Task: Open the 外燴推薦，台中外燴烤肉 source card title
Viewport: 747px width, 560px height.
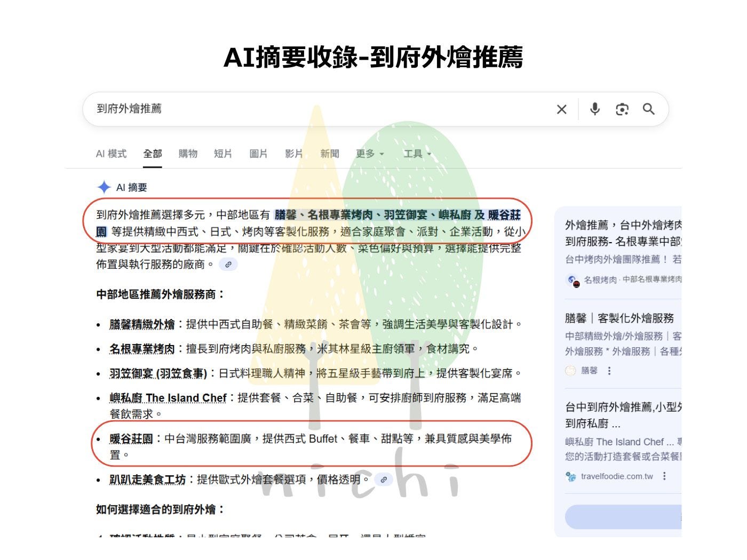Action: [623, 233]
